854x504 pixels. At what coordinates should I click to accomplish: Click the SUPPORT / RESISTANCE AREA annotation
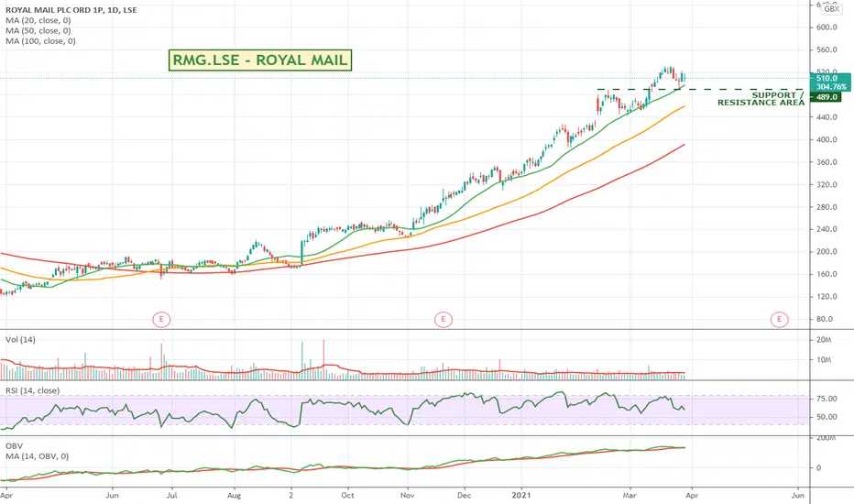coord(761,99)
